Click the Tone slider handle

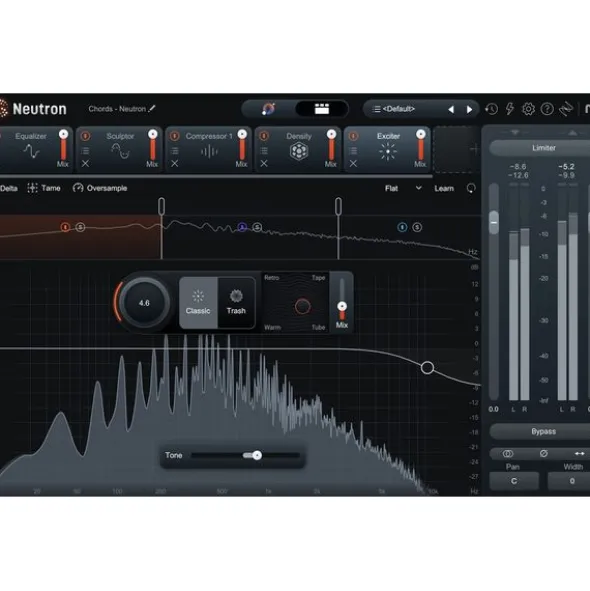[257, 455]
